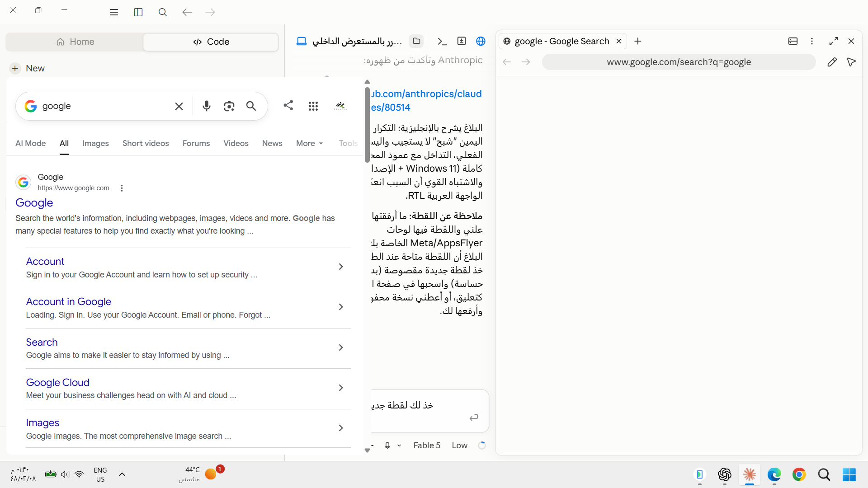Expand the Images sitelink chevron

pyautogui.click(x=341, y=428)
